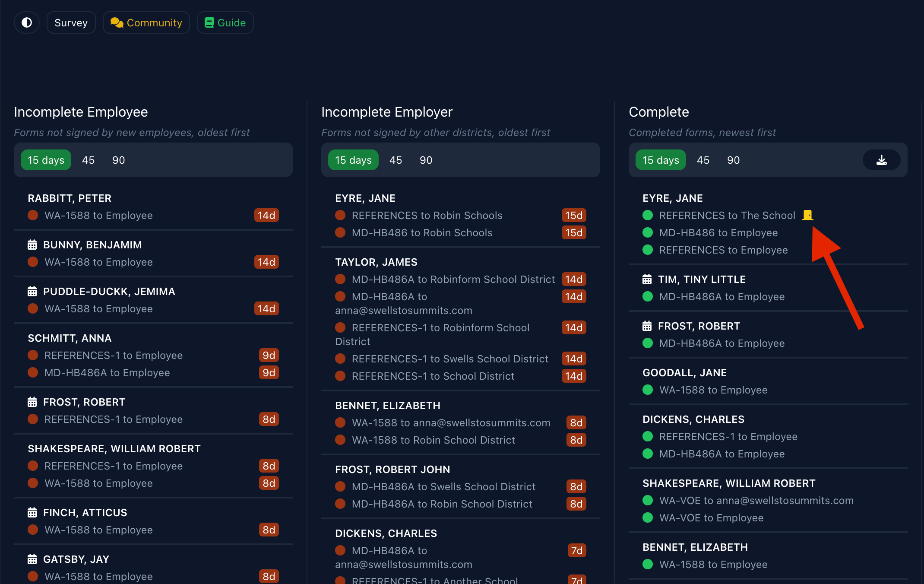The image size is (924, 584).
Task: Click calendar icon by FROST, ROBERT in Complete
Action: (647, 326)
